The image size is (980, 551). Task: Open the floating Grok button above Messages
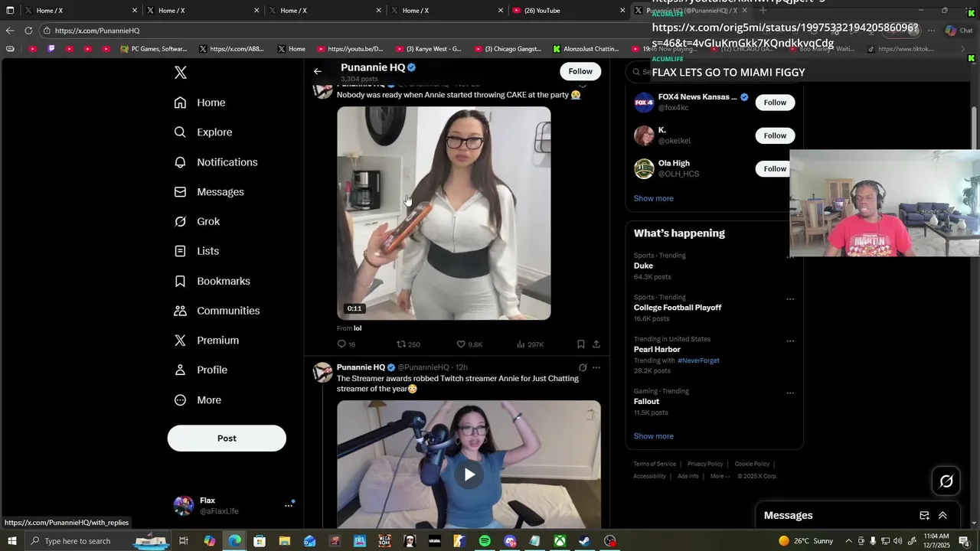(x=946, y=481)
